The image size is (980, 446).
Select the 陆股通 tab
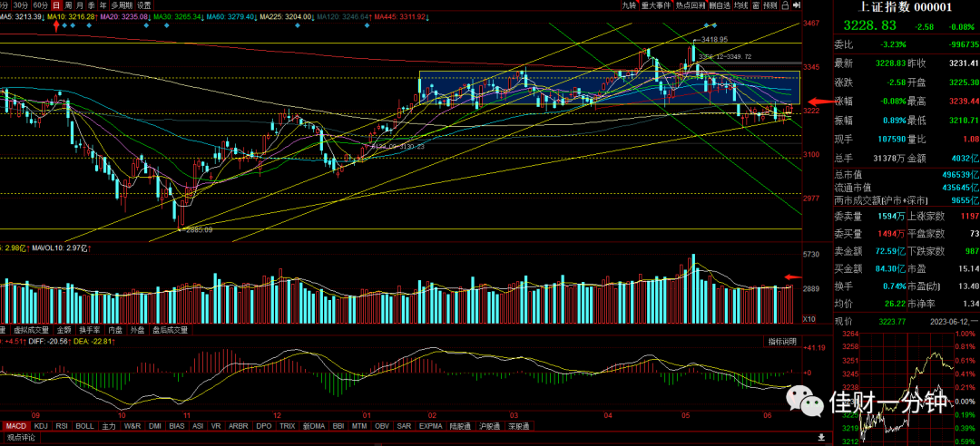coord(461,426)
